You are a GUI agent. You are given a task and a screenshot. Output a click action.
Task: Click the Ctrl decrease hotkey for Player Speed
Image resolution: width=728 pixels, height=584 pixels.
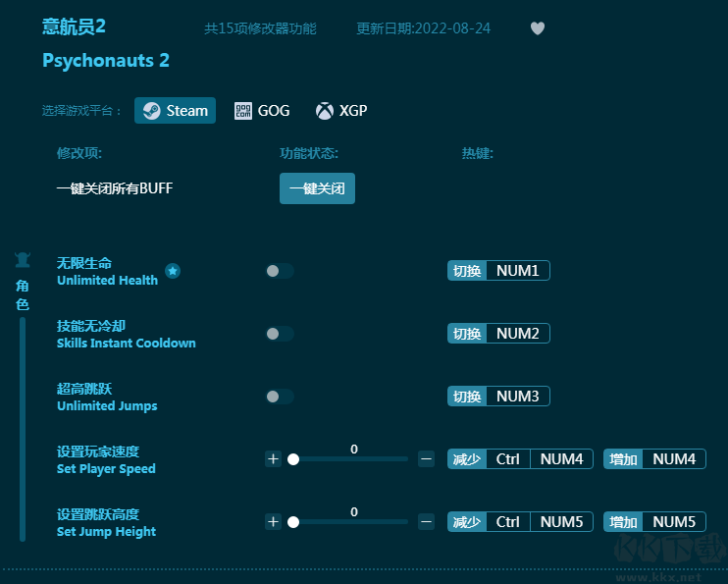click(x=507, y=459)
